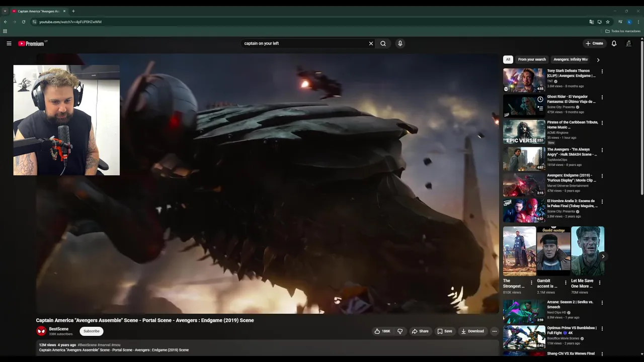Open Hulk SMASH Scene video title

click(572, 152)
